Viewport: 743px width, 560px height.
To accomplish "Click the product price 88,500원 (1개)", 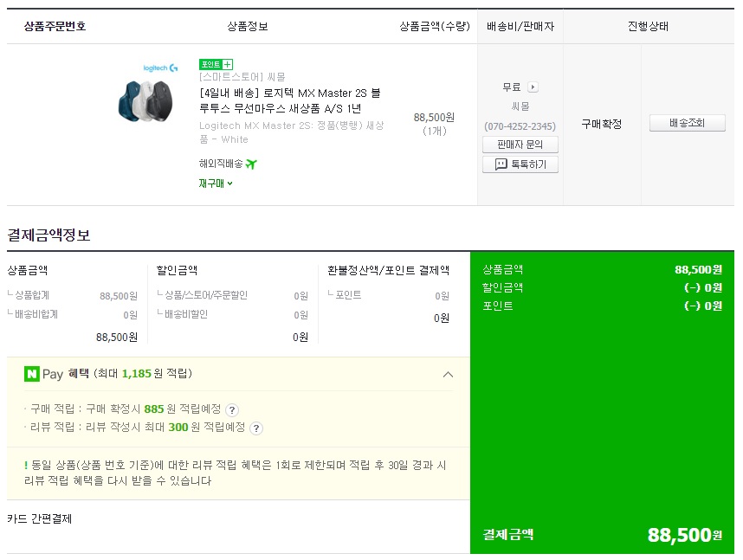I will tap(434, 124).
